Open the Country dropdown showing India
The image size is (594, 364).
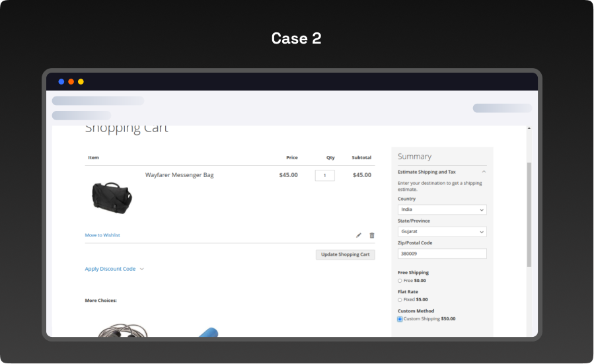[x=442, y=210]
